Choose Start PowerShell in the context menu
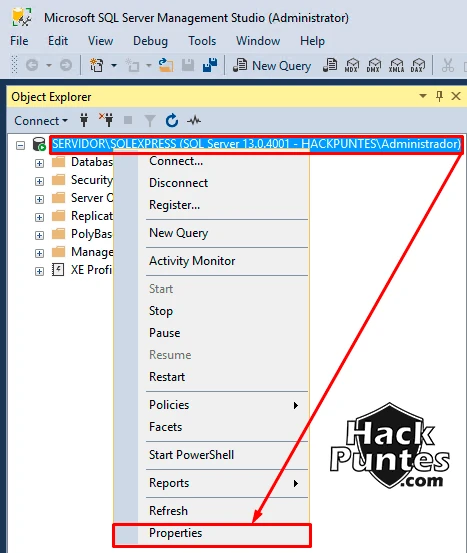This screenshot has width=467, height=553. click(211, 455)
